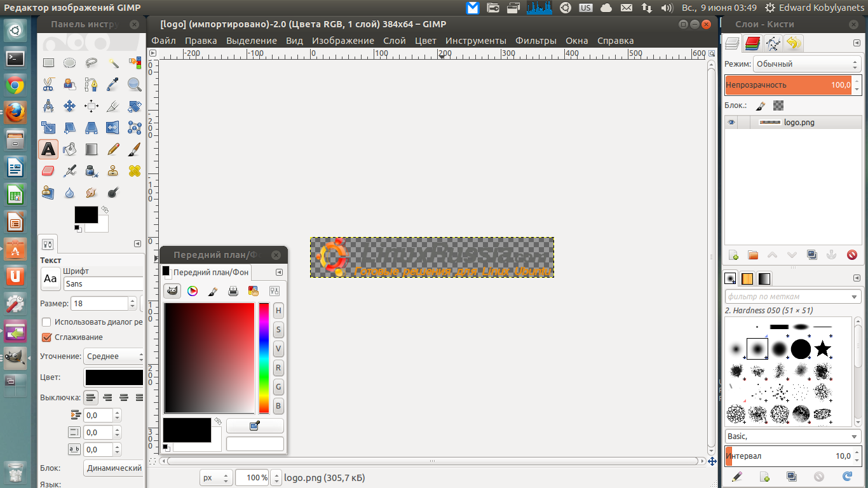Screen dimensions: 868x488
Task: Open the Фильтры menu
Action: (x=536, y=41)
